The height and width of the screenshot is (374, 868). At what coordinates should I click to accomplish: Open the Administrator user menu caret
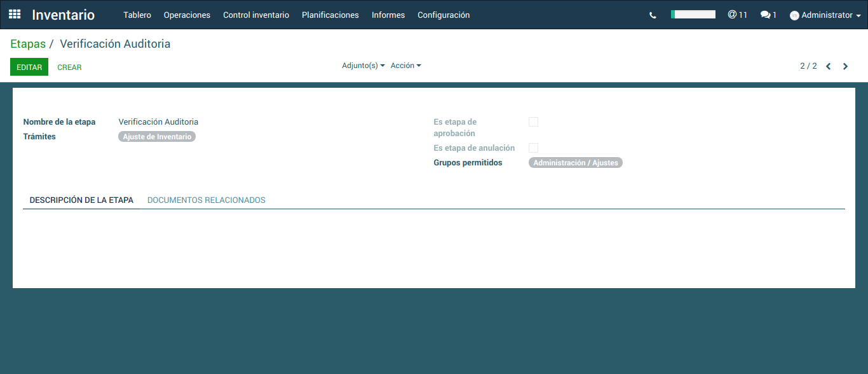point(858,16)
